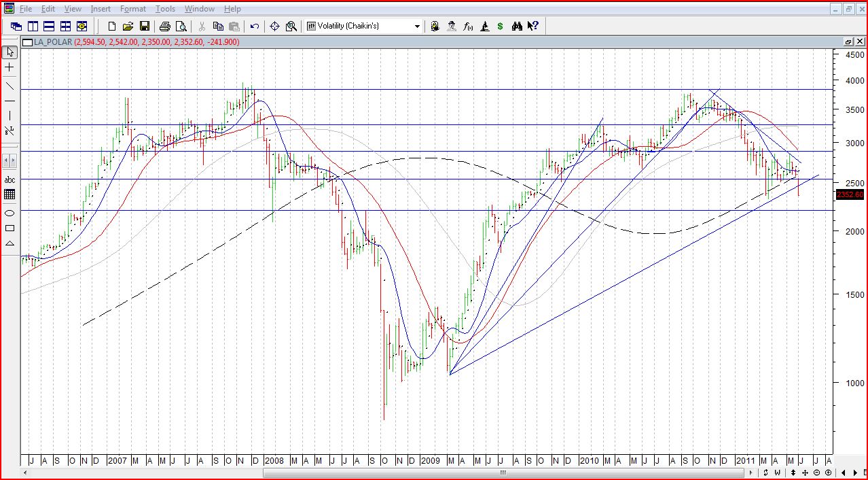Select the S/L line tool

pyautogui.click(x=10, y=131)
